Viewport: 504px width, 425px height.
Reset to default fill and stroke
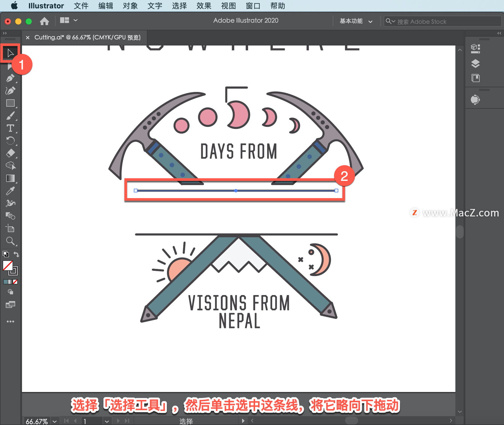click(6, 254)
